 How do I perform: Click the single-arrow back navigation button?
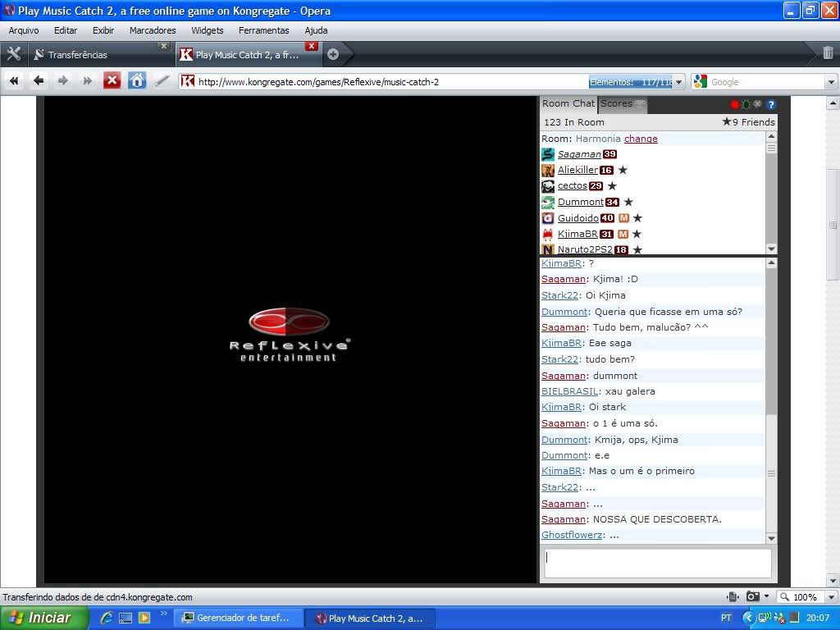[x=39, y=80]
